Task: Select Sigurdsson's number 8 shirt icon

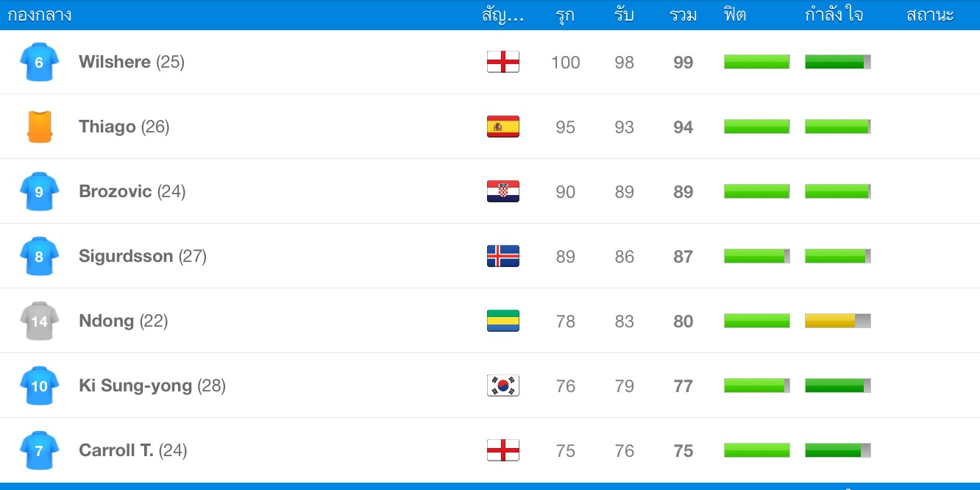Action: [x=39, y=256]
